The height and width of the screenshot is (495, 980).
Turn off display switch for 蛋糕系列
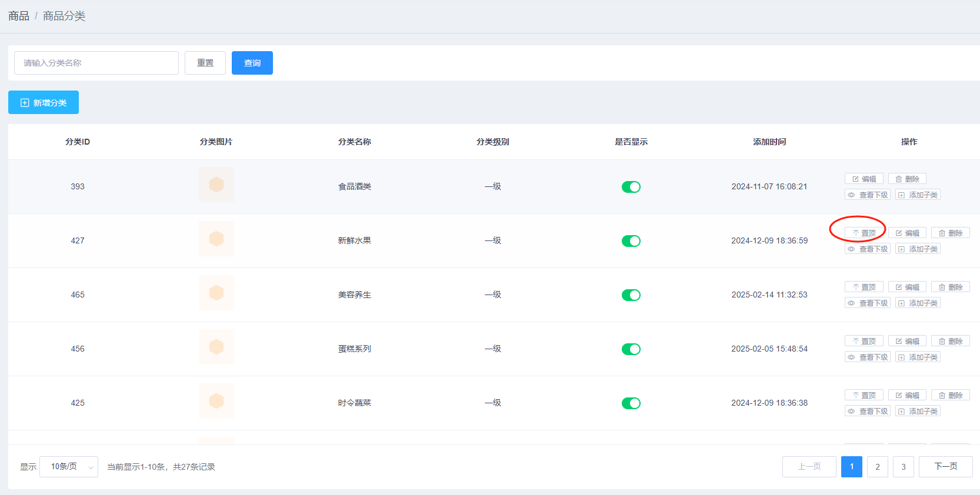coord(631,349)
